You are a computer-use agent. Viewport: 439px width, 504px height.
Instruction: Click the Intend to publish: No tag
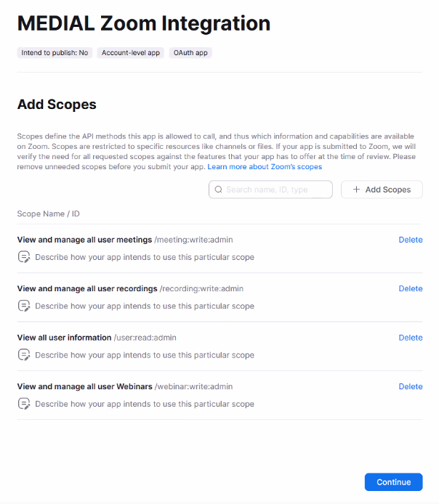pyautogui.click(x=55, y=53)
